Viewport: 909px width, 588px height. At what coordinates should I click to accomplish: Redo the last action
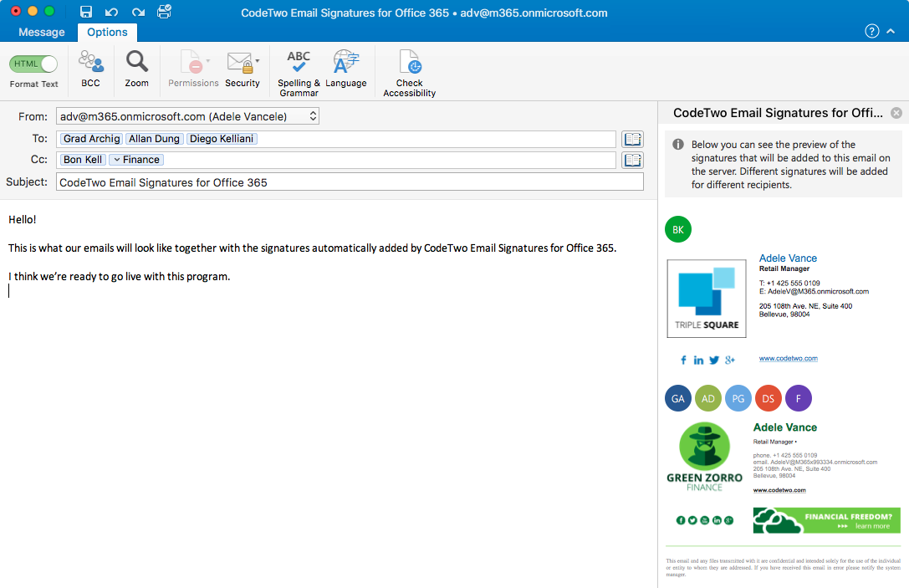tap(138, 12)
